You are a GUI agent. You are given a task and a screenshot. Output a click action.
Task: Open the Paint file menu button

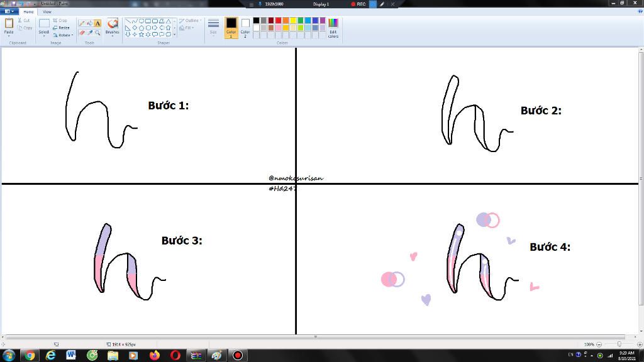click(x=9, y=11)
